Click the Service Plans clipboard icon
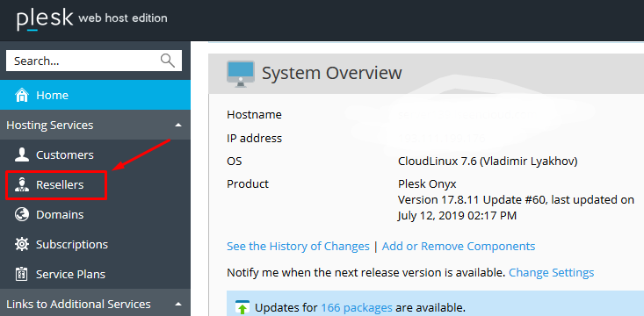Image resolution: width=644 pixels, height=316 pixels. (x=21, y=274)
